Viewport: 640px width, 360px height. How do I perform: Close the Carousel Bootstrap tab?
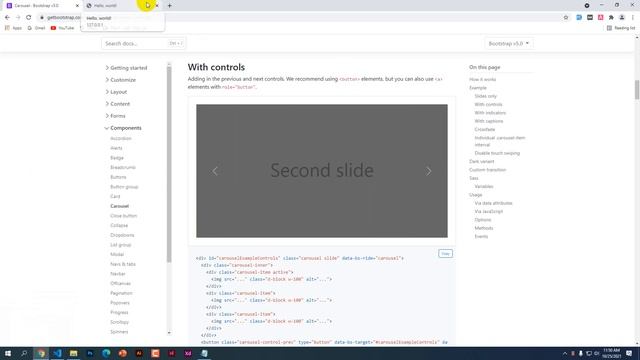point(77,6)
